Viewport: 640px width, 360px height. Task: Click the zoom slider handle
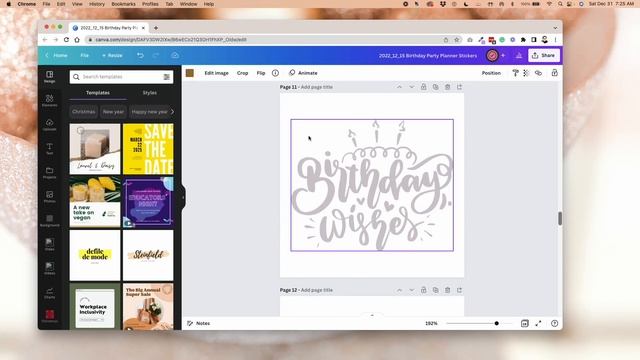496,323
